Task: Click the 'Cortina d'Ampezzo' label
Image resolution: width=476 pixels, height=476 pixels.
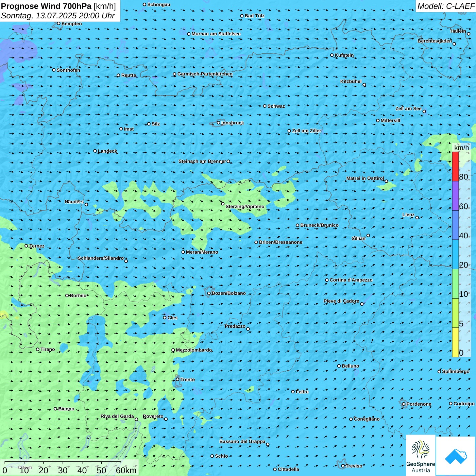Action: pos(351,280)
